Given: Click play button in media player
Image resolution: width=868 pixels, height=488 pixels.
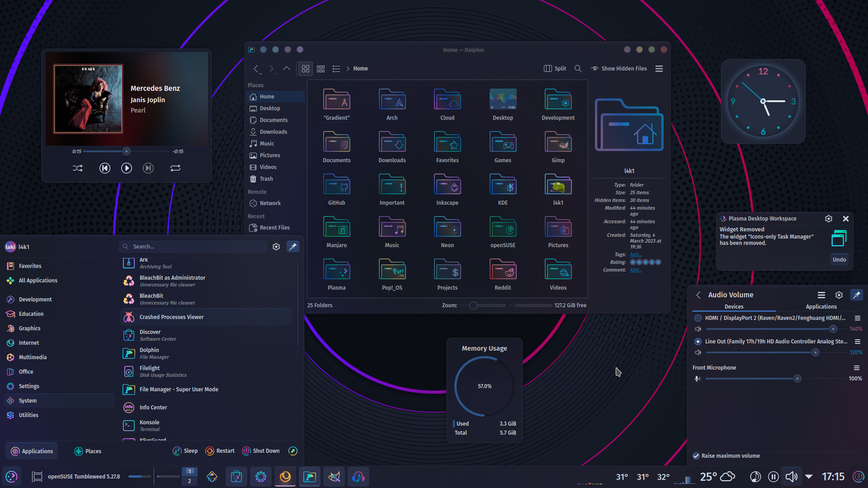Looking at the screenshot, I should 127,168.
